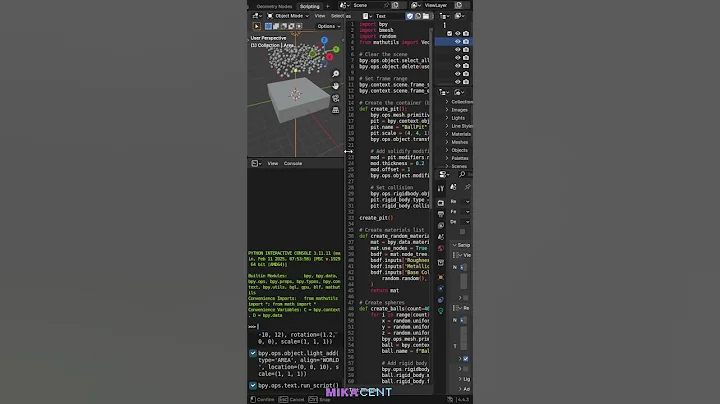Open the viewport Select menu

pos(337,16)
